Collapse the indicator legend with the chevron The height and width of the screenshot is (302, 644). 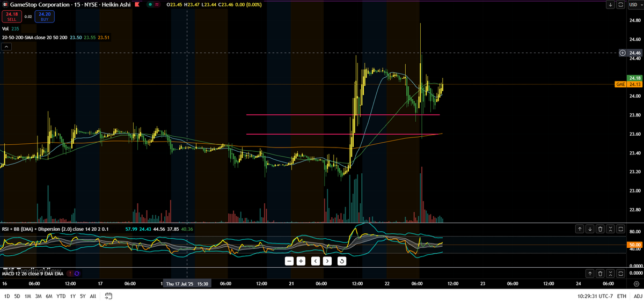[x=6, y=47]
